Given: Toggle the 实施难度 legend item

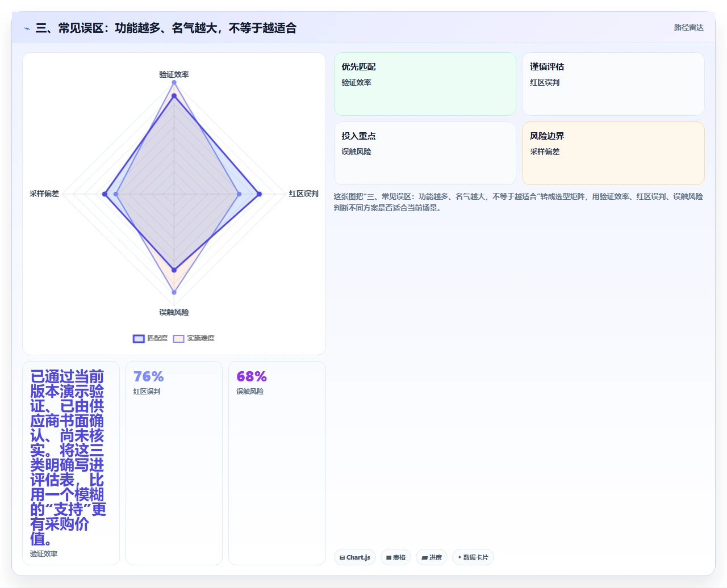Looking at the screenshot, I should (x=194, y=338).
